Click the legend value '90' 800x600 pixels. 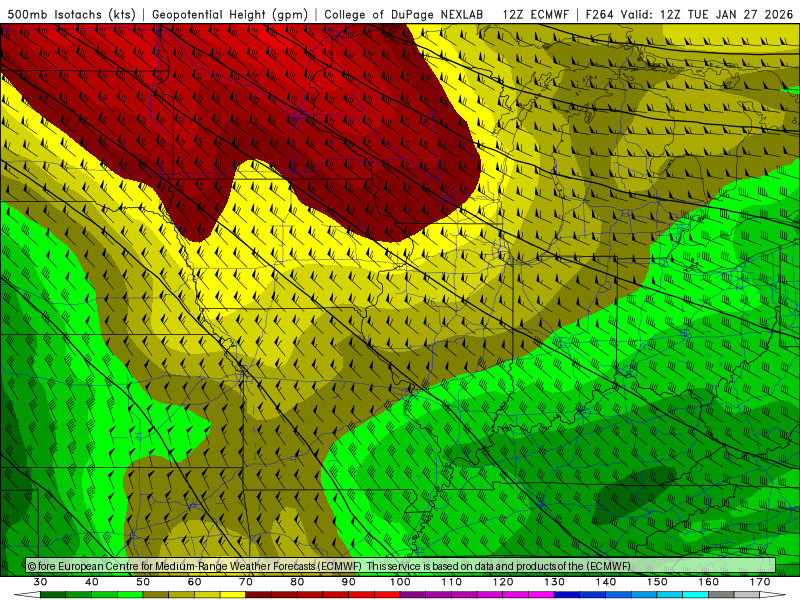[x=348, y=582]
